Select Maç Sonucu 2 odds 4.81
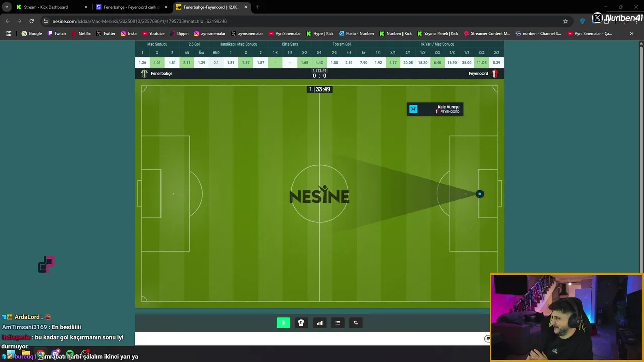Viewport: 644px width, 362px height. click(172, 63)
